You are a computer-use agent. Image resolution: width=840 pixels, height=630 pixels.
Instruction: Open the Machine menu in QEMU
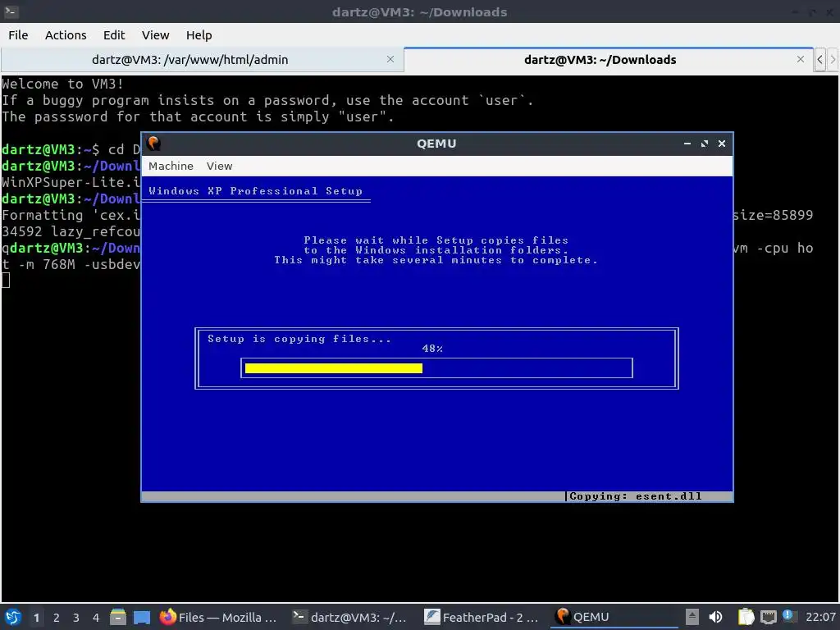[171, 166]
